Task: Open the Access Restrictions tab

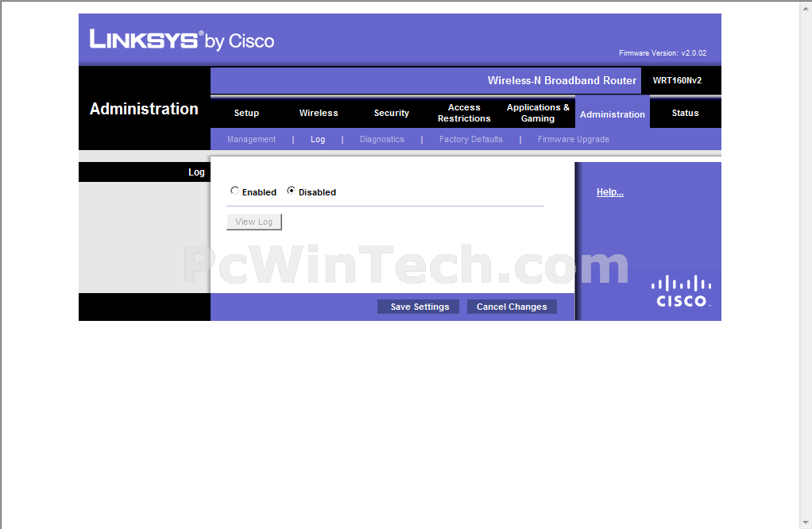Action: click(x=464, y=113)
